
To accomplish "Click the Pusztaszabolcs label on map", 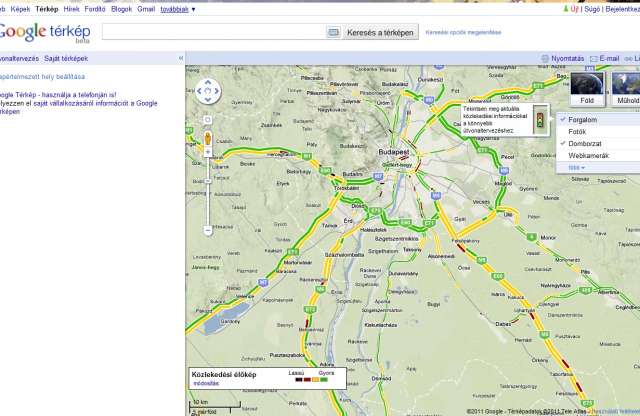I will click(287, 355).
